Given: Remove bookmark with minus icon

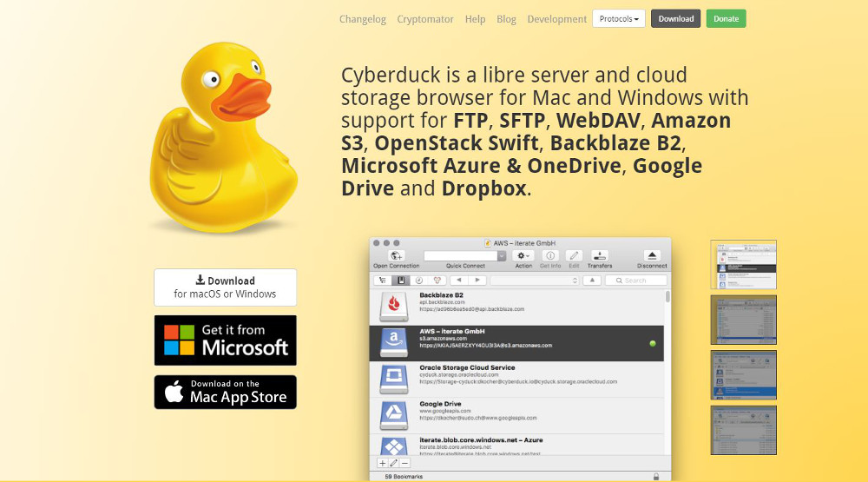Looking at the screenshot, I should click(x=404, y=463).
